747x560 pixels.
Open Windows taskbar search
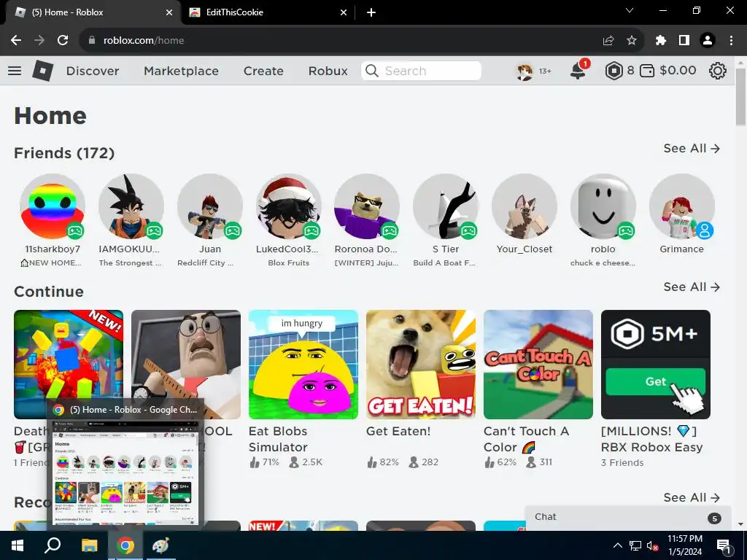[53, 545]
